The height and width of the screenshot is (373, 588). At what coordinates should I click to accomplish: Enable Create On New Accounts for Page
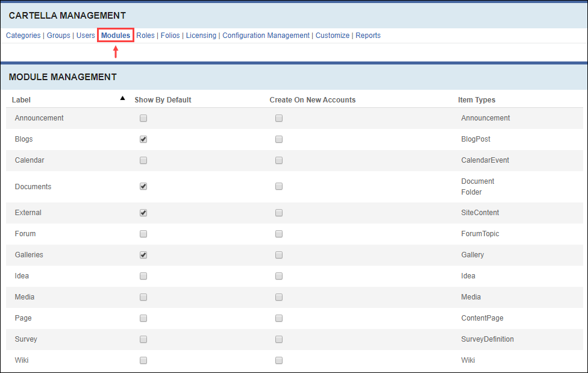pyautogui.click(x=278, y=318)
